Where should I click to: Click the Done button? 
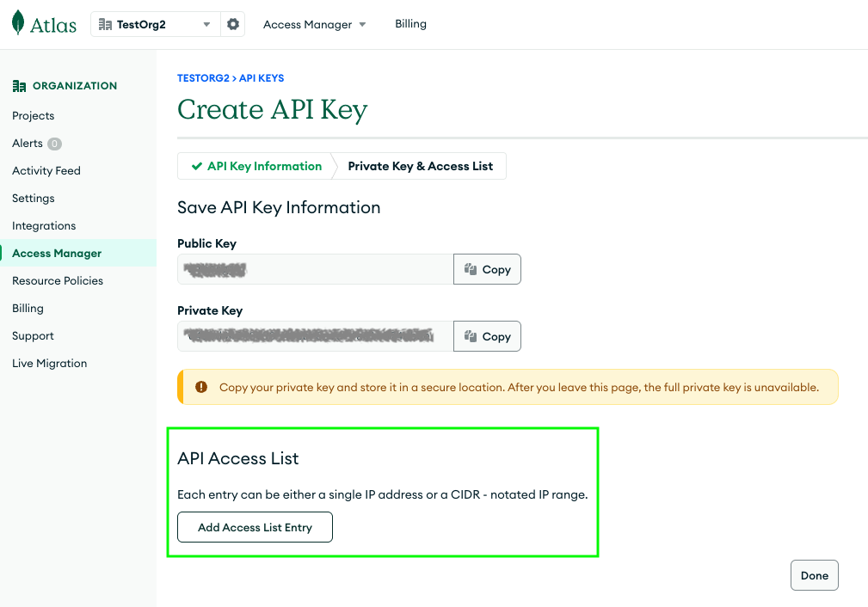[815, 575]
